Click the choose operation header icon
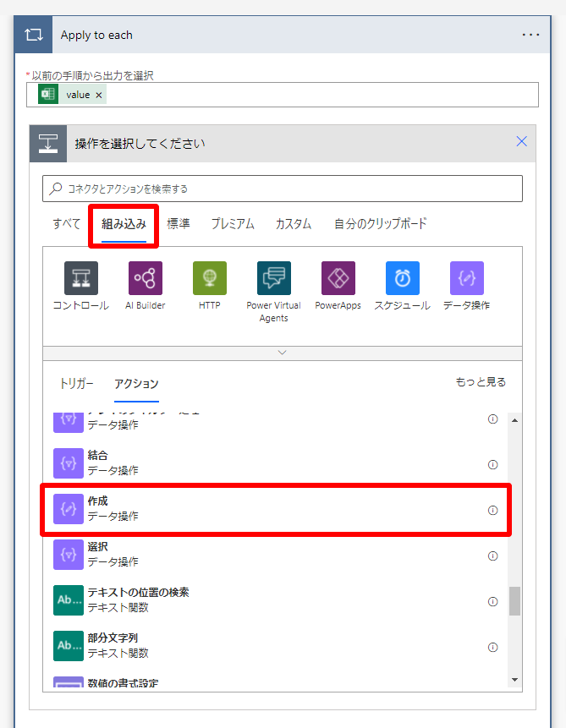 point(48,144)
